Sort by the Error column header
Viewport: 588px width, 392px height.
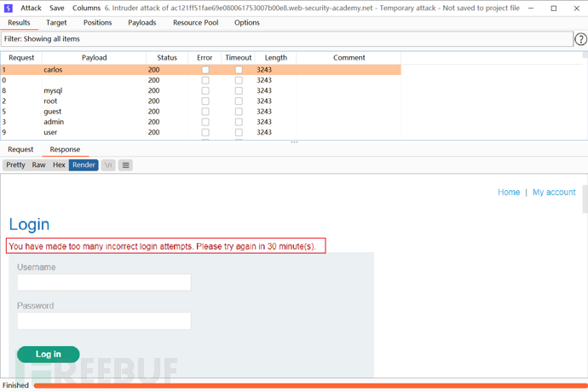[205, 58]
